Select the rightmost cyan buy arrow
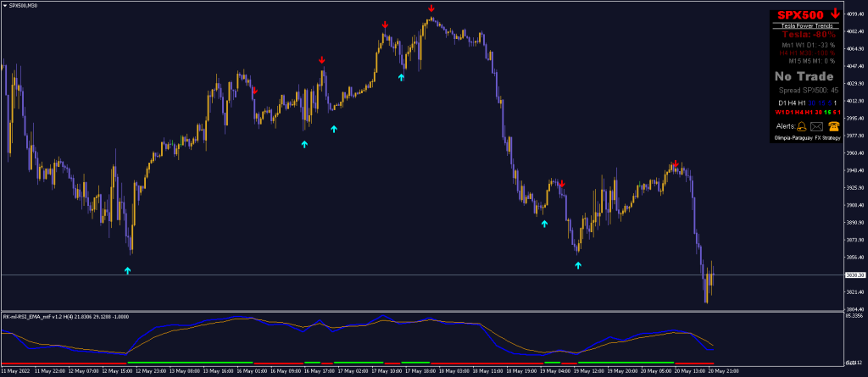 click(x=578, y=265)
